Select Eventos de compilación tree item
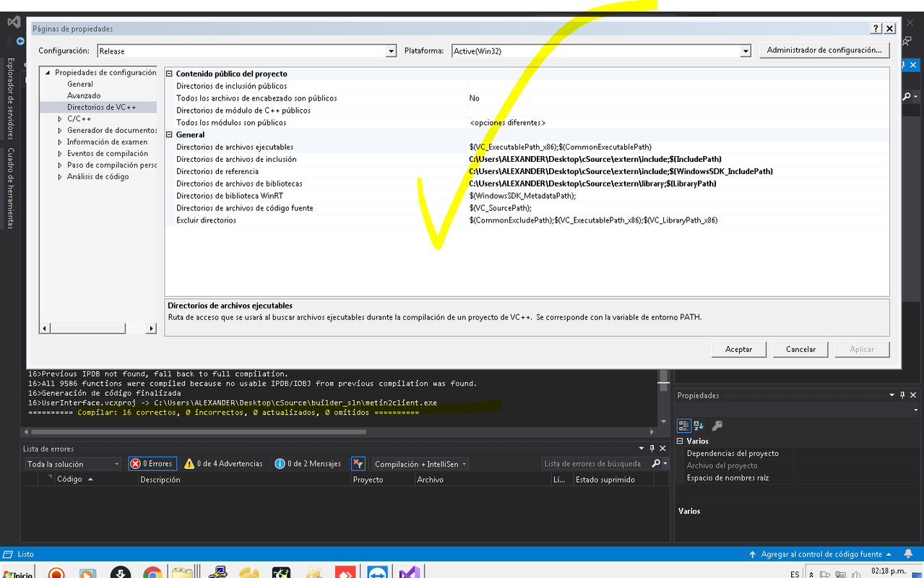This screenshot has width=924, height=578. (x=108, y=154)
